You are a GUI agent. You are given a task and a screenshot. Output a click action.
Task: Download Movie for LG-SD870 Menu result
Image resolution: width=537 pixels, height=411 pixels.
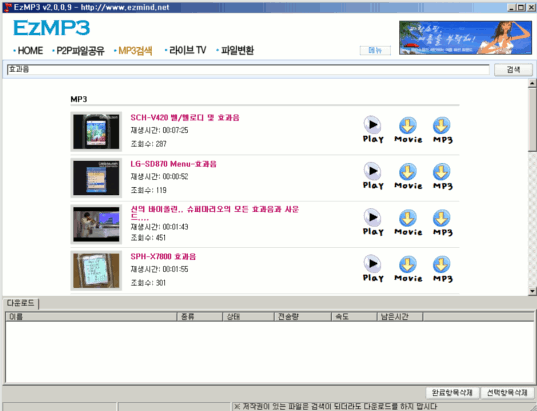click(x=408, y=176)
